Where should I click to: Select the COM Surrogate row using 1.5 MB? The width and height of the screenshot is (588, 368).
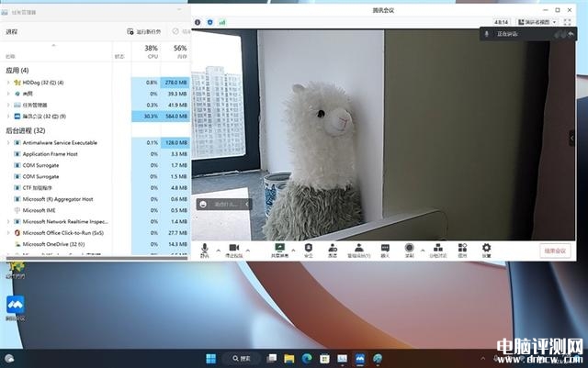click(x=96, y=176)
